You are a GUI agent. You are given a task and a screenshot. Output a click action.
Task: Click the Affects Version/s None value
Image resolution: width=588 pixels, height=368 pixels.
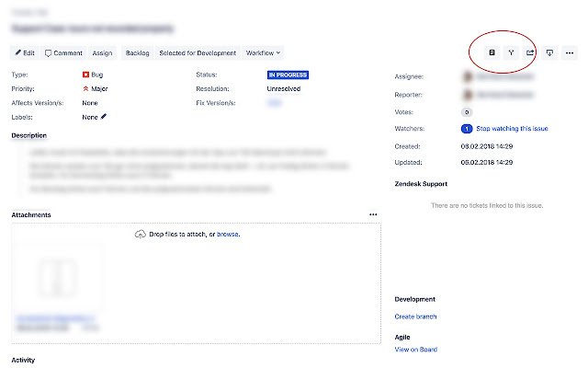(x=90, y=103)
